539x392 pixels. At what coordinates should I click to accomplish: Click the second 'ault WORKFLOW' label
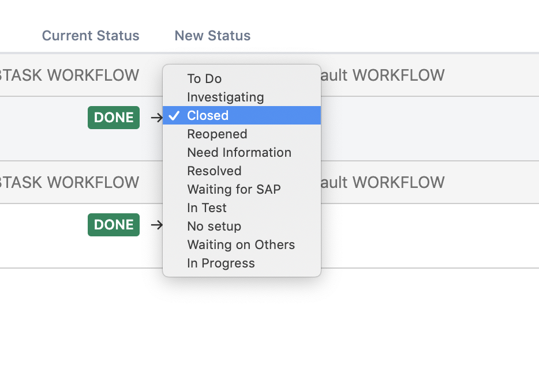pos(383,182)
